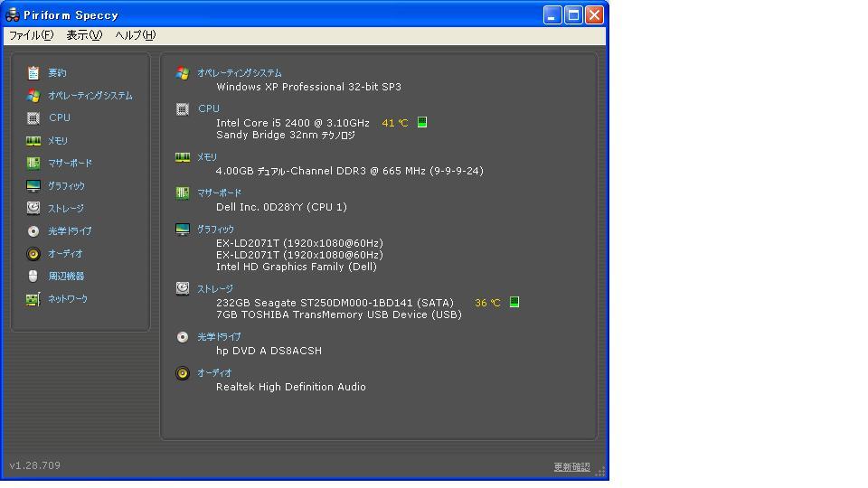
Task: Open the 表示(V) menu
Action: tap(84, 35)
